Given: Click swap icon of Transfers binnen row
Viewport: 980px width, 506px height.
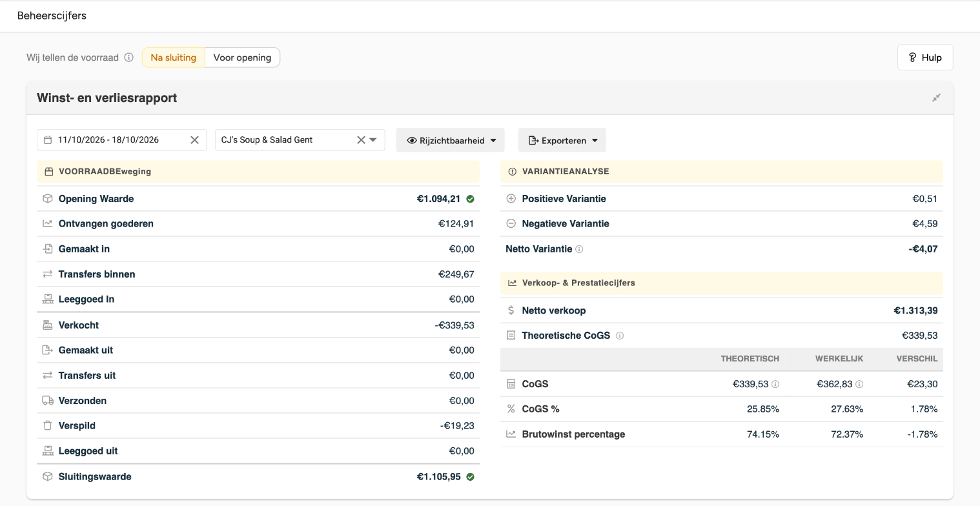Looking at the screenshot, I should pyautogui.click(x=48, y=274).
